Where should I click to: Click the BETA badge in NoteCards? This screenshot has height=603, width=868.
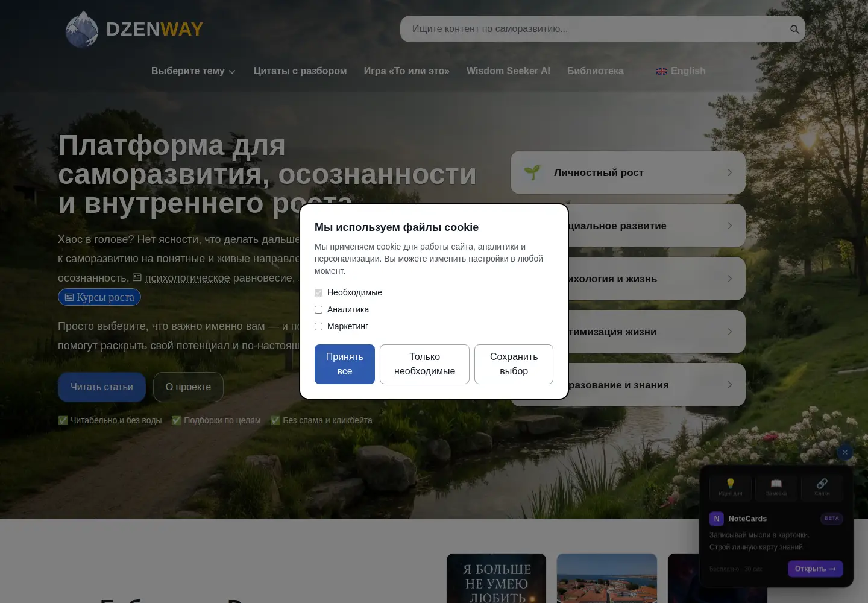click(x=832, y=519)
